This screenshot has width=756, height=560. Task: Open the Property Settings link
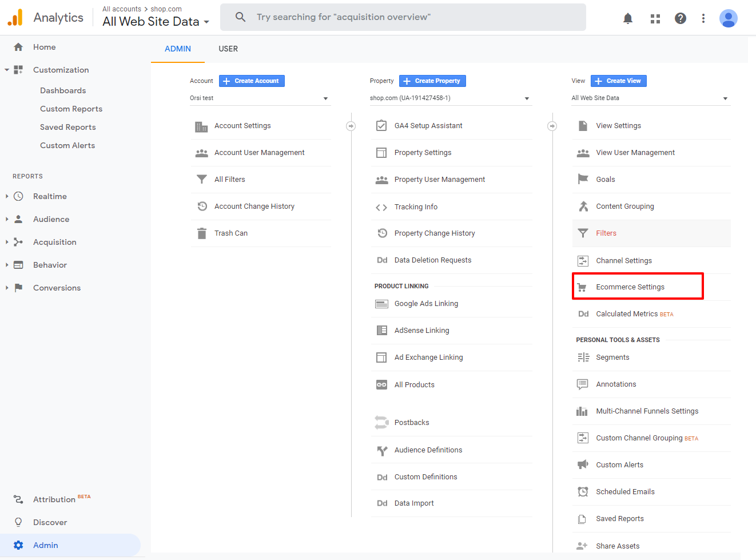pos(423,153)
